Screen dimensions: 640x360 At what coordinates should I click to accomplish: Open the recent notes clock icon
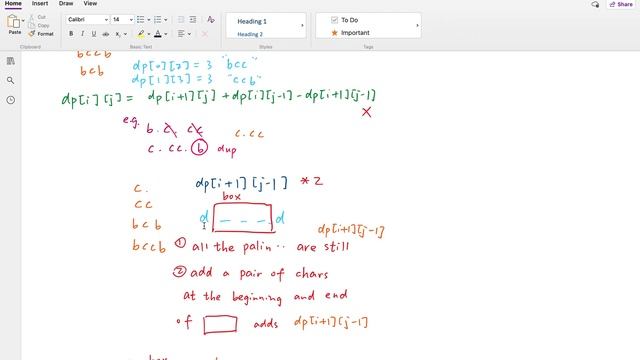pos(11,100)
